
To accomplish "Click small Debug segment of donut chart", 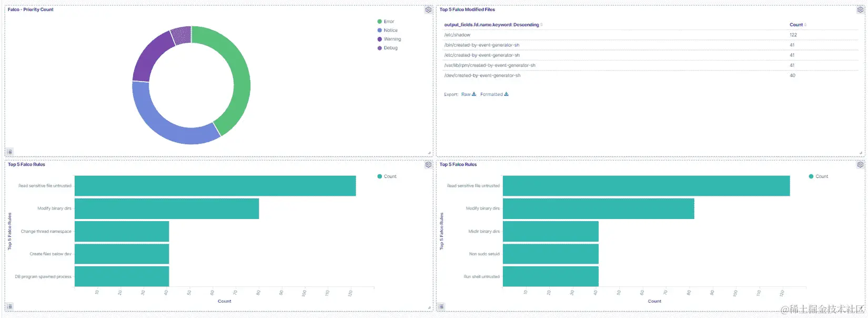I will 181,36.
